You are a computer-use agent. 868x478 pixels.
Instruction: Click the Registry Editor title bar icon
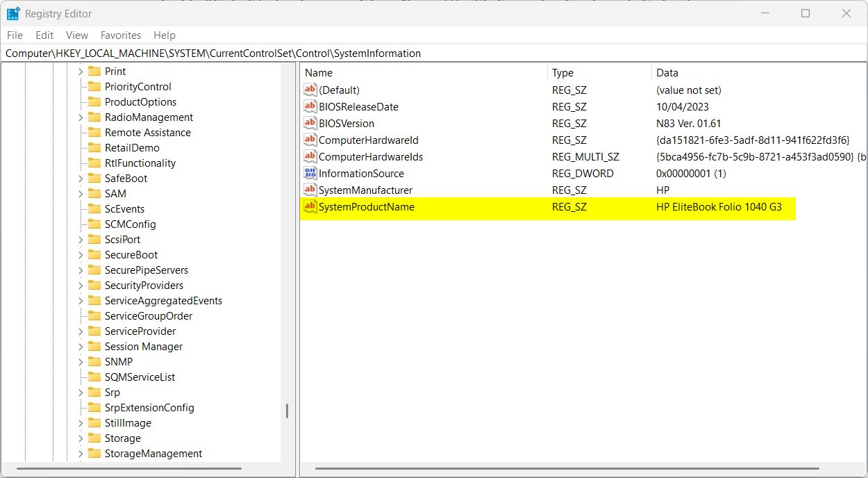coord(12,13)
